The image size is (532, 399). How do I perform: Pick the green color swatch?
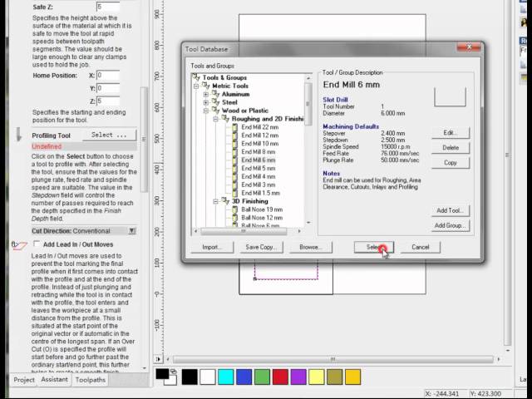click(262, 377)
